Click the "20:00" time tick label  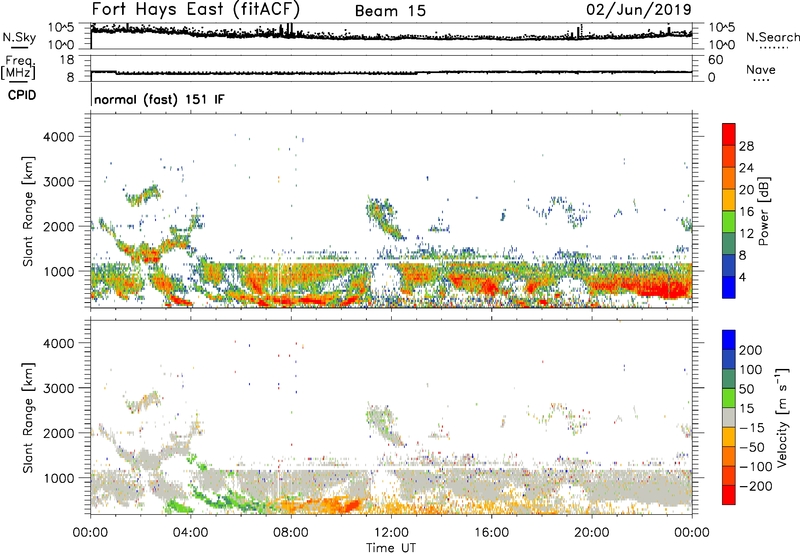pos(591,533)
